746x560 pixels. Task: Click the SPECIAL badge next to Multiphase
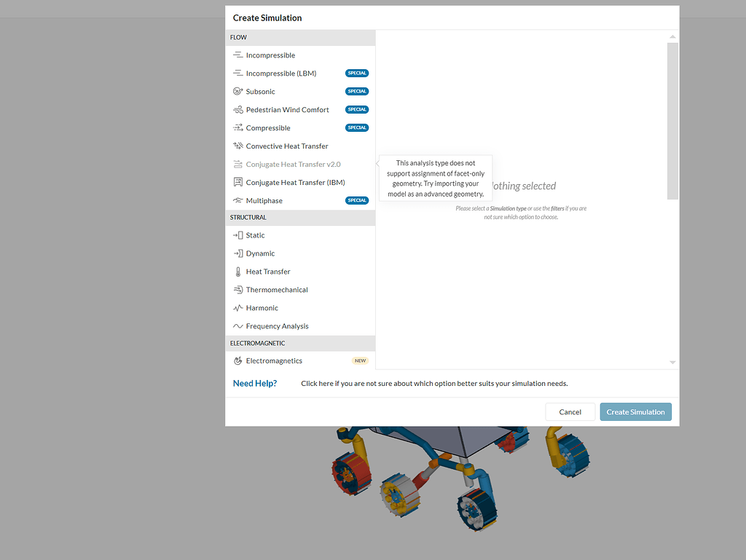(x=357, y=200)
